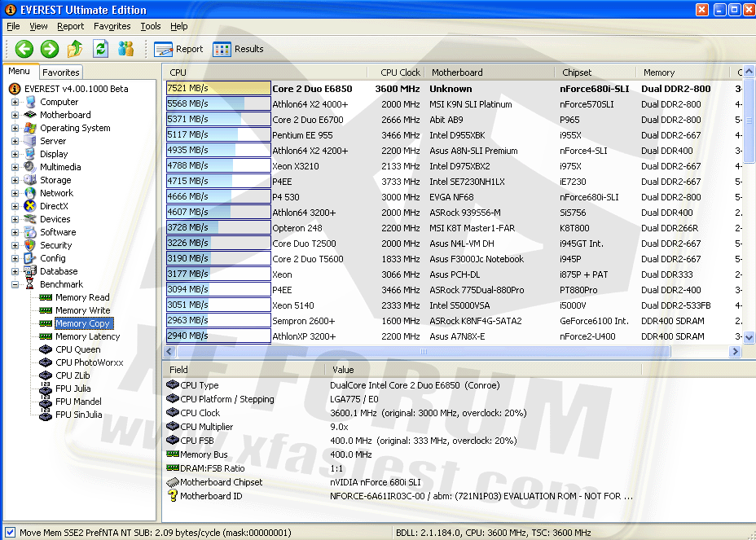Image resolution: width=756 pixels, height=540 pixels.
Task: Select the Software tree icon
Action: (x=30, y=232)
